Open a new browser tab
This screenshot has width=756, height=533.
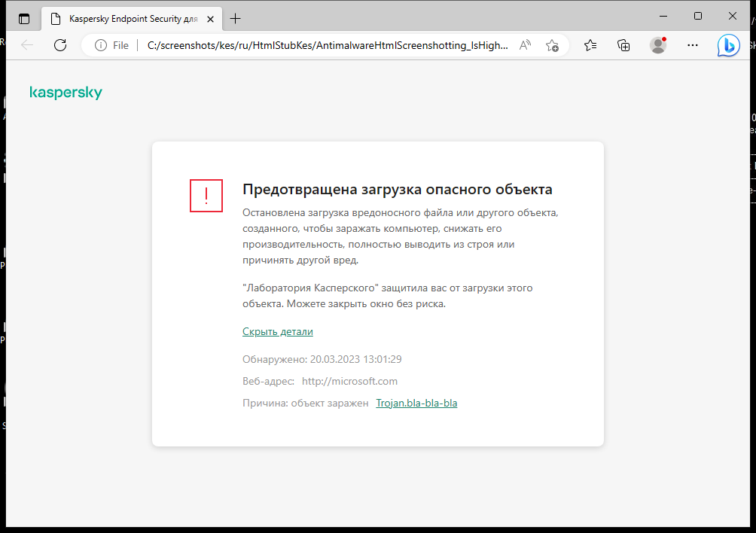tap(236, 18)
